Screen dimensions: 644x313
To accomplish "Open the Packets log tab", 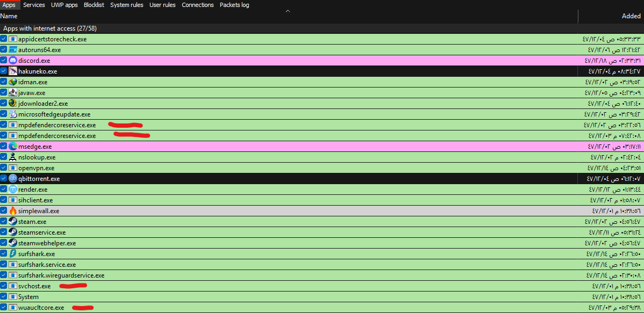I will tap(234, 5).
